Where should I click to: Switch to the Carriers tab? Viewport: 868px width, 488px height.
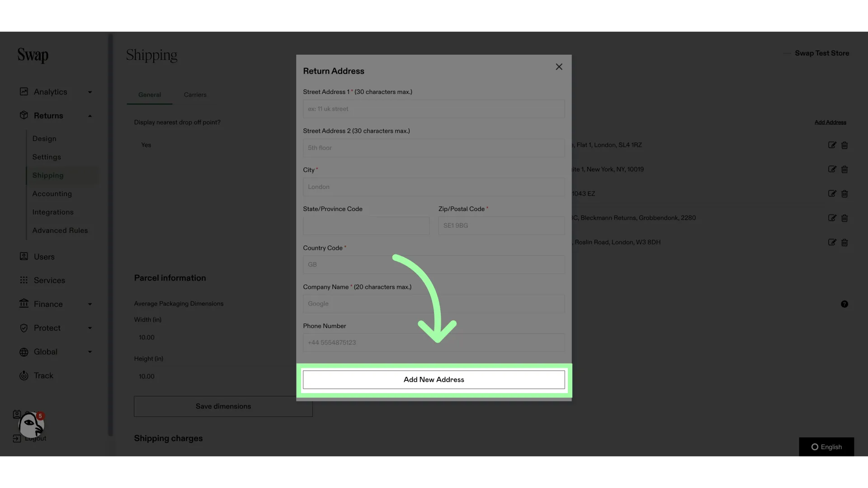[x=195, y=95]
